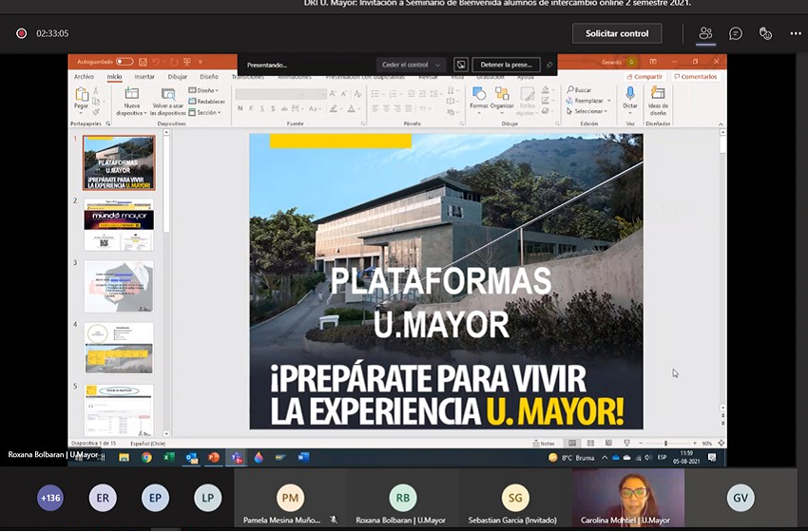This screenshot has height=532, width=808.
Task: Switch to Reading view
Action: (x=608, y=444)
